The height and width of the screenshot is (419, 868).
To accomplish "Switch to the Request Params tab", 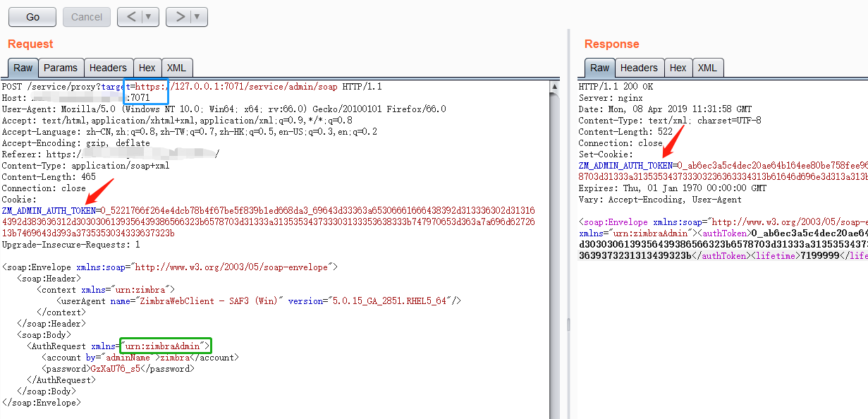I will pyautogui.click(x=61, y=68).
